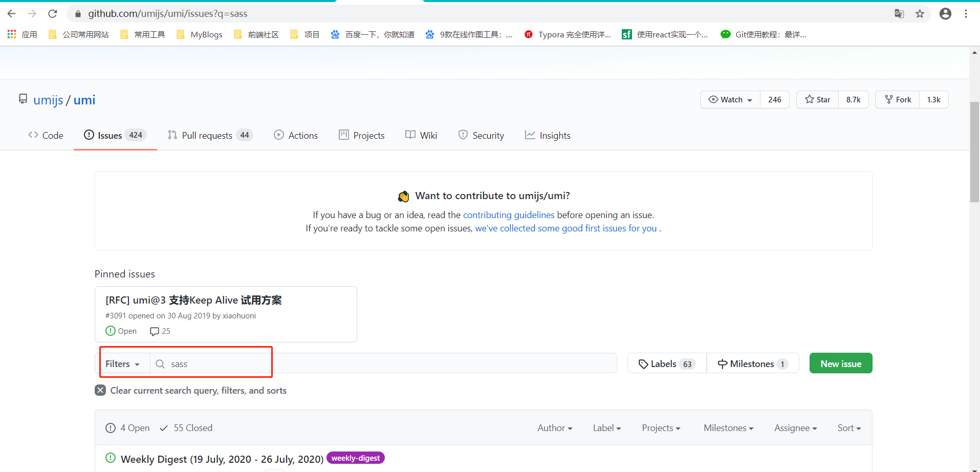The image size is (980, 472).
Task: View the Insights tab
Action: click(548, 135)
